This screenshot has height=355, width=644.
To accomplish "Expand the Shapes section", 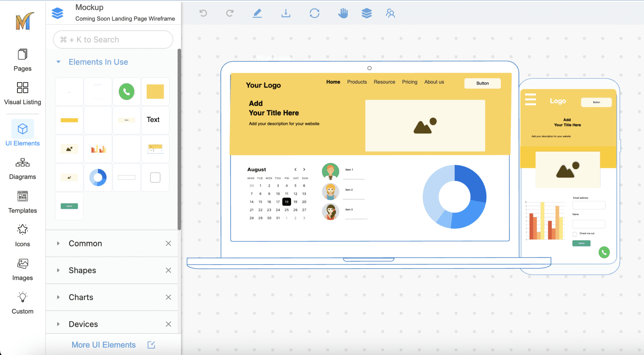I will [58, 270].
